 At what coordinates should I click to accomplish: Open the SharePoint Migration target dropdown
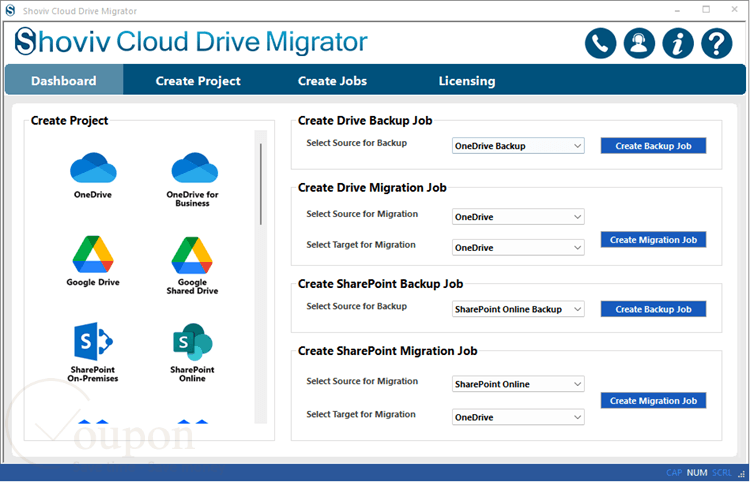pyautogui.click(x=518, y=417)
